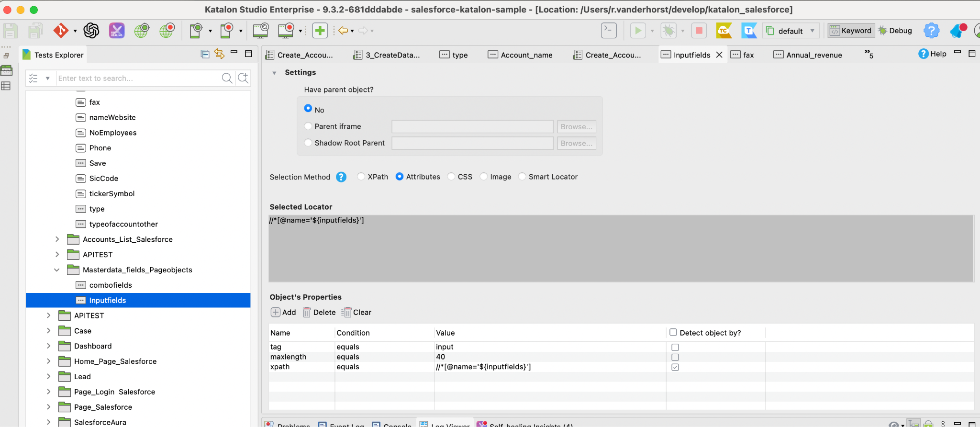This screenshot has height=427, width=980.
Task: Select the Tests Explorer tab
Action: 53,55
